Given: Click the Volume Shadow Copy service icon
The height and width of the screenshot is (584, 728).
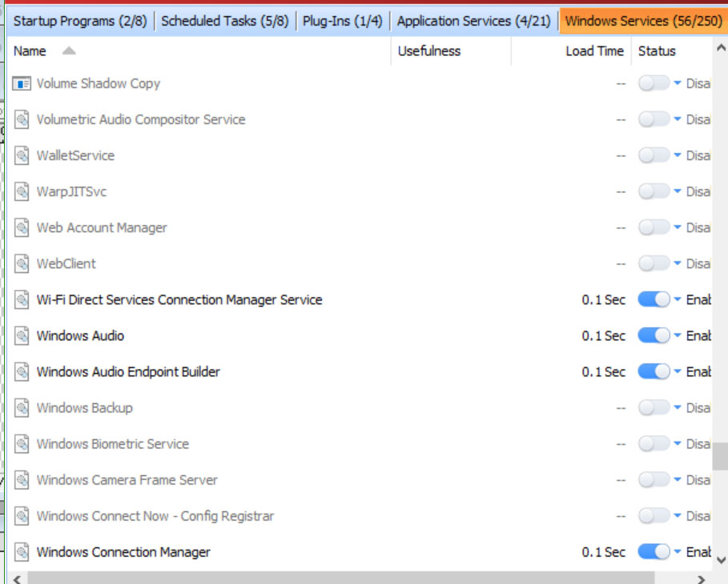Looking at the screenshot, I should pyautogui.click(x=22, y=83).
